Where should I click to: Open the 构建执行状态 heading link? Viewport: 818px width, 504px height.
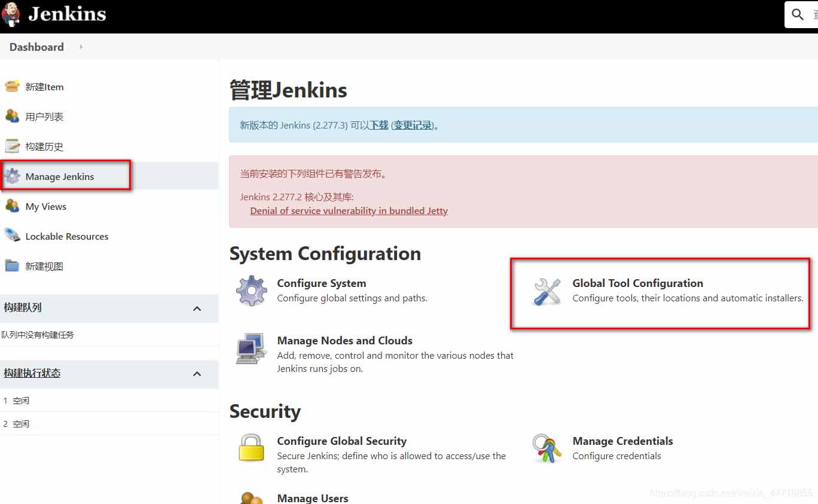32,373
